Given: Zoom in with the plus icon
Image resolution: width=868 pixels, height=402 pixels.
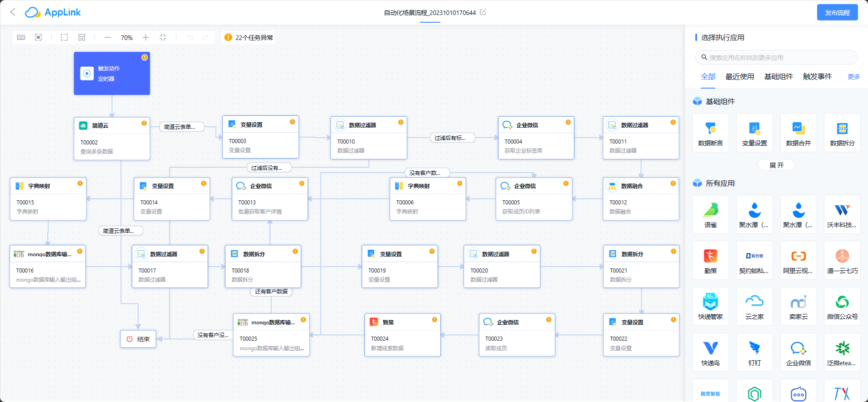Looking at the screenshot, I should pos(145,37).
